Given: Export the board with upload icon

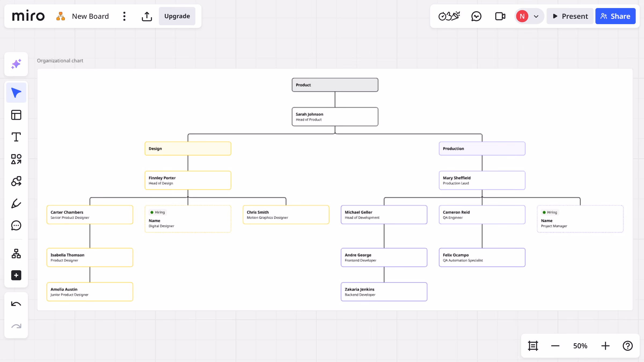Looking at the screenshot, I should pyautogui.click(x=147, y=16).
